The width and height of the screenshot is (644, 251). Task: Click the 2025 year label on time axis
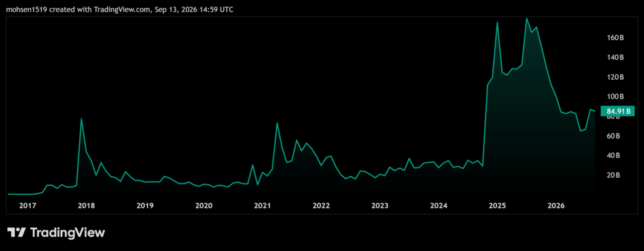pyautogui.click(x=497, y=205)
